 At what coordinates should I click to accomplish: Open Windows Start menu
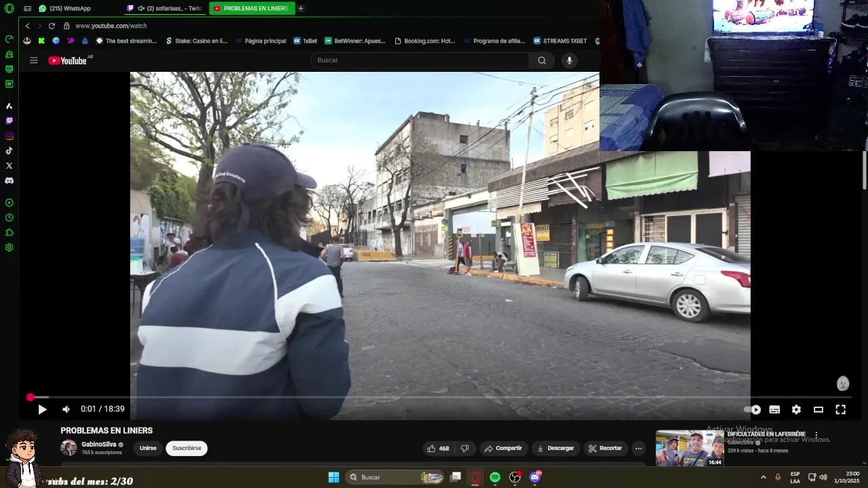334,477
